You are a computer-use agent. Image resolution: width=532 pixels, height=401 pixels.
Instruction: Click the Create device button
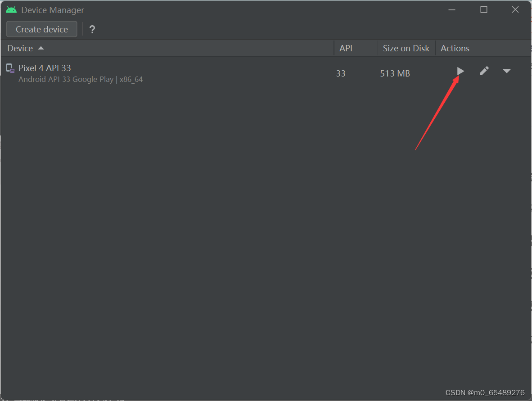click(x=42, y=30)
